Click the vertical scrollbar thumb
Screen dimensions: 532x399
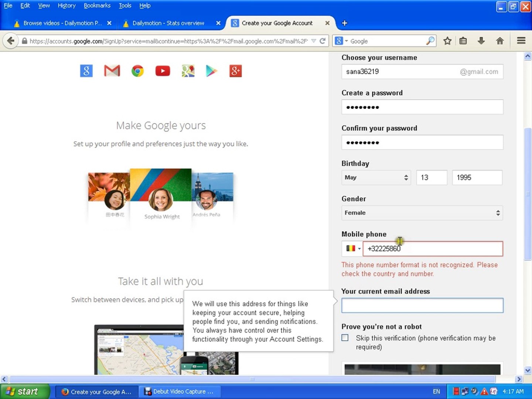click(x=528, y=194)
